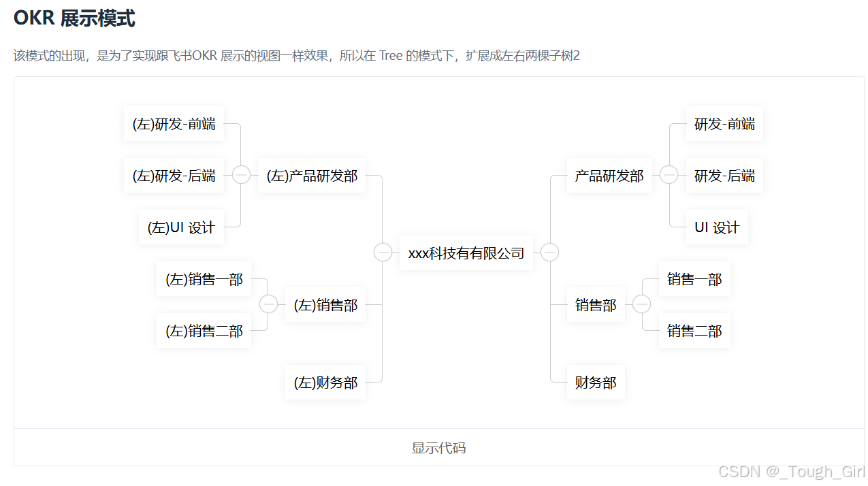868x486 pixels.
Task: Select the (左)研发-后端 node
Action: pyautogui.click(x=174, y=175)
